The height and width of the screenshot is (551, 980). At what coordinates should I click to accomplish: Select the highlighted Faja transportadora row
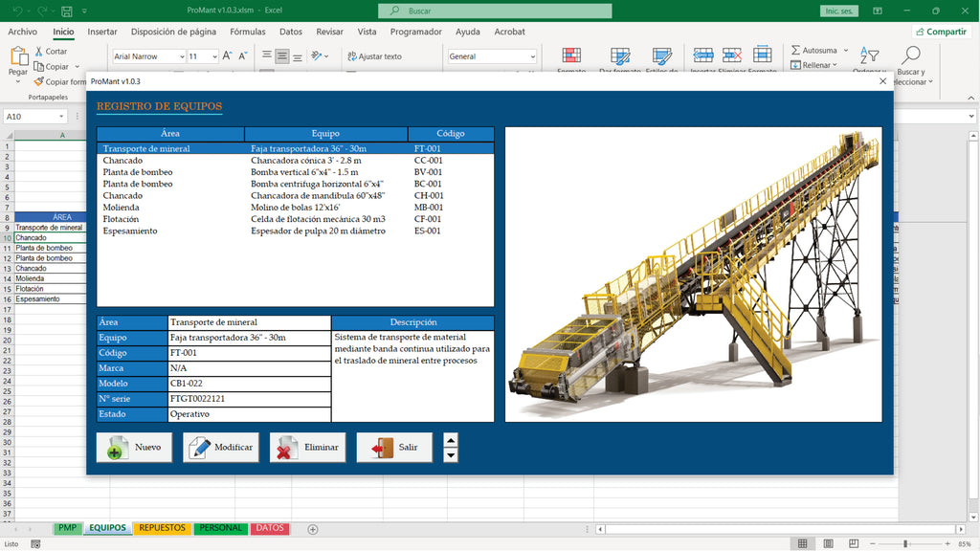tap(295, 148)
